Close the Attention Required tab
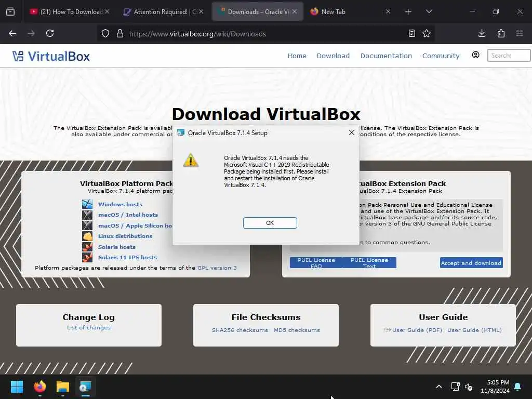The height and width of the screenshot is (399, 532). [x=201, y=11]
